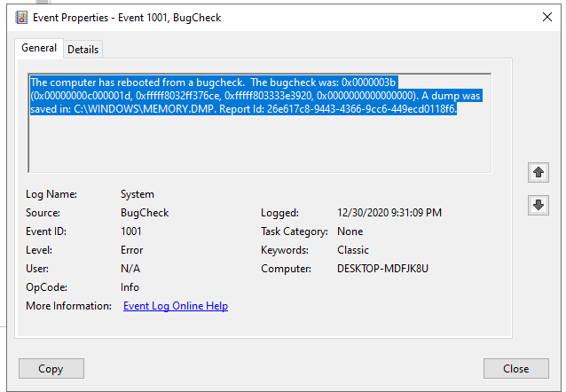
Task: Click the Computer name DESKTOP-MDFJK8U
Action: coord(382,269)
